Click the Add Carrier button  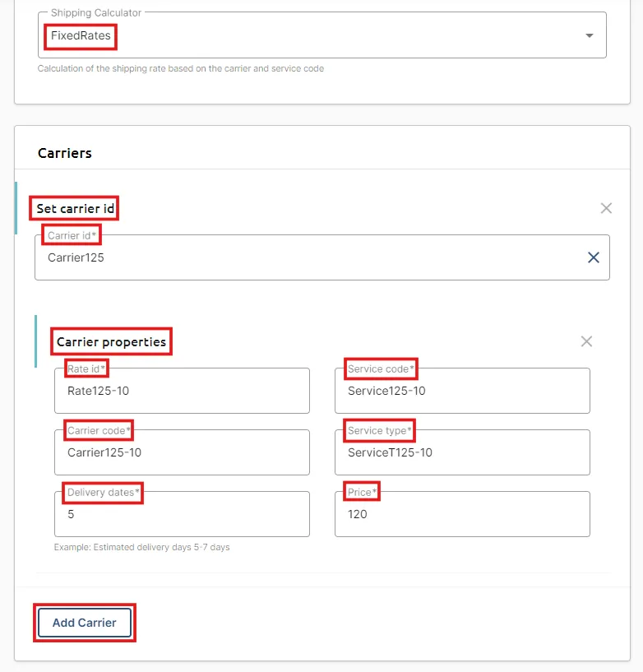(x=85, y=623)
